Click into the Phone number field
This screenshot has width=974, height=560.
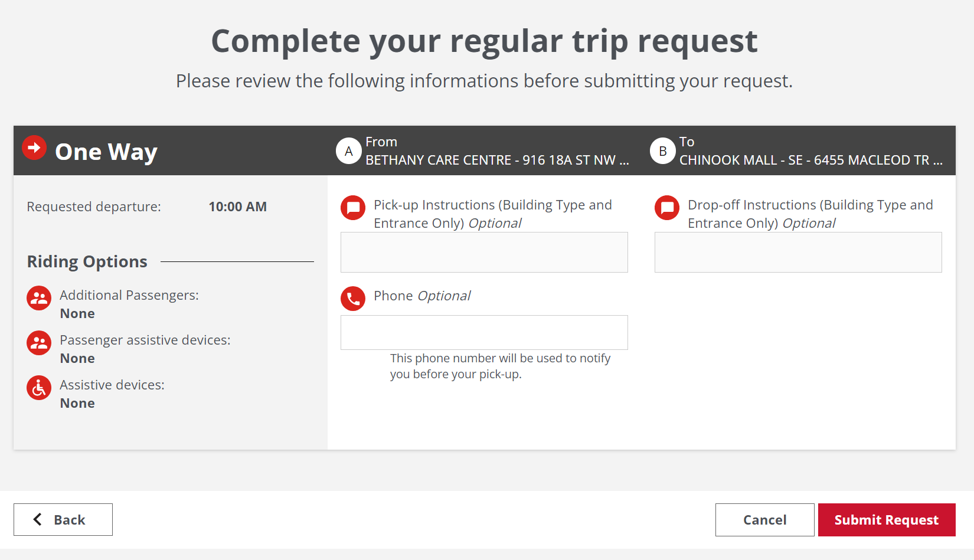pyautogui.click(x=484, y=332)
